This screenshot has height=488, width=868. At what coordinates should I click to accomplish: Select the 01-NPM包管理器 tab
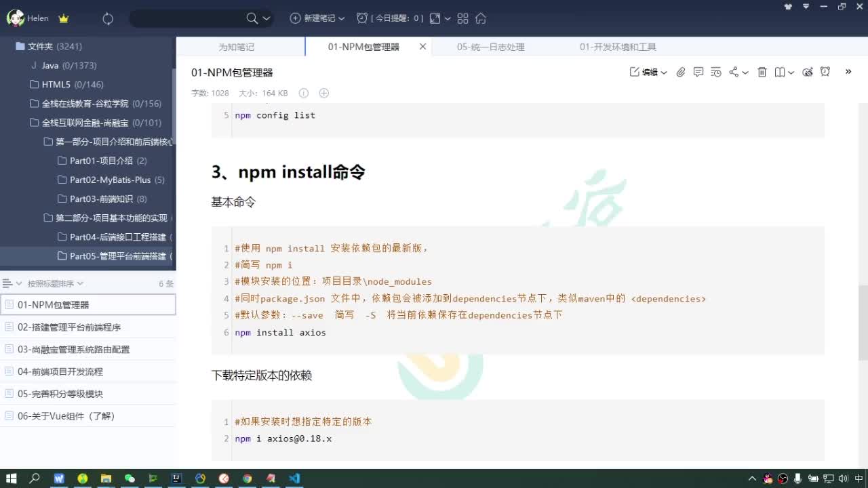click(363, 47)
